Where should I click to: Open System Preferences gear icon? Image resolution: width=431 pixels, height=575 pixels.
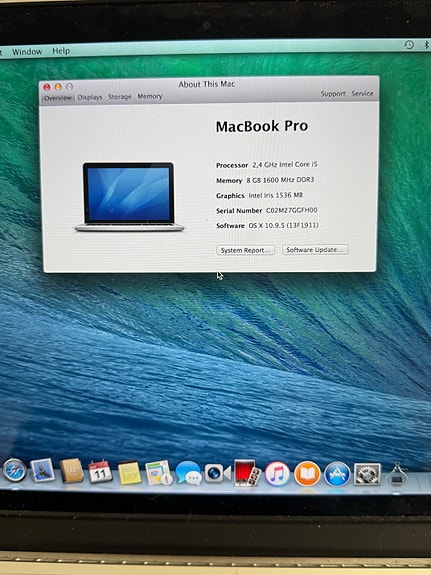367,474
